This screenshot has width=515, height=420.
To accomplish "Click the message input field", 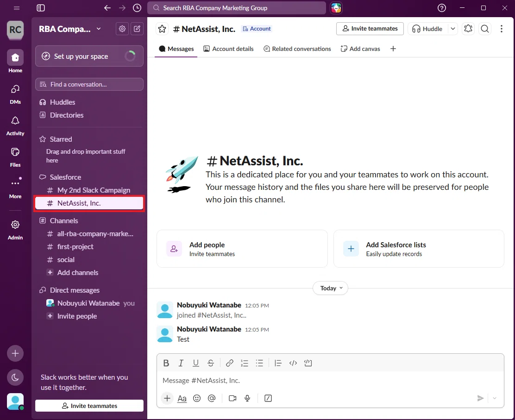I will (330, 381).
